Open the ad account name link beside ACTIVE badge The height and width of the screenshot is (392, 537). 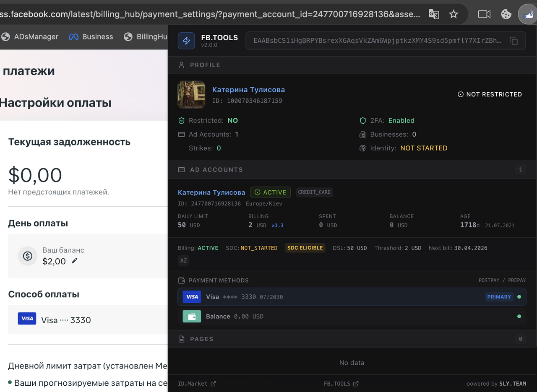tap(211, 192)
